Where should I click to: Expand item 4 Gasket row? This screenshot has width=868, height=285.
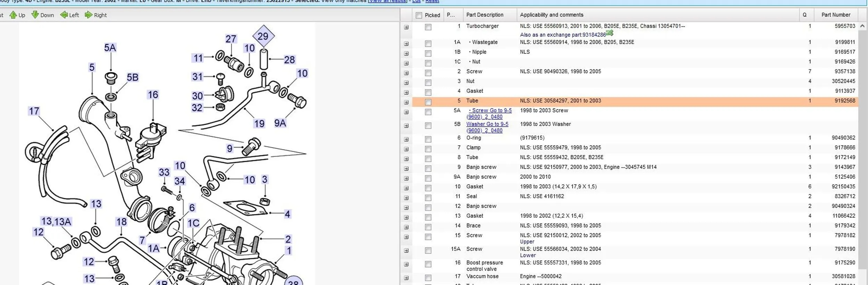406,92
